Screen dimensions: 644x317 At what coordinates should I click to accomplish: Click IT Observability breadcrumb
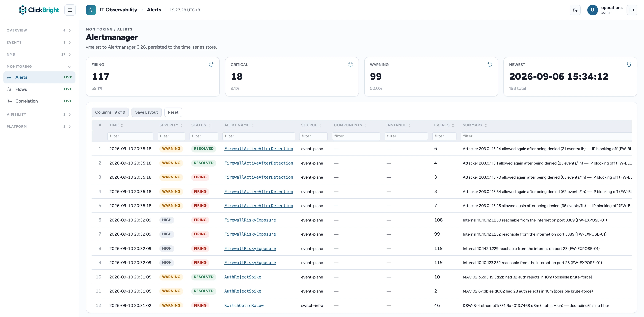coord(119,10)
